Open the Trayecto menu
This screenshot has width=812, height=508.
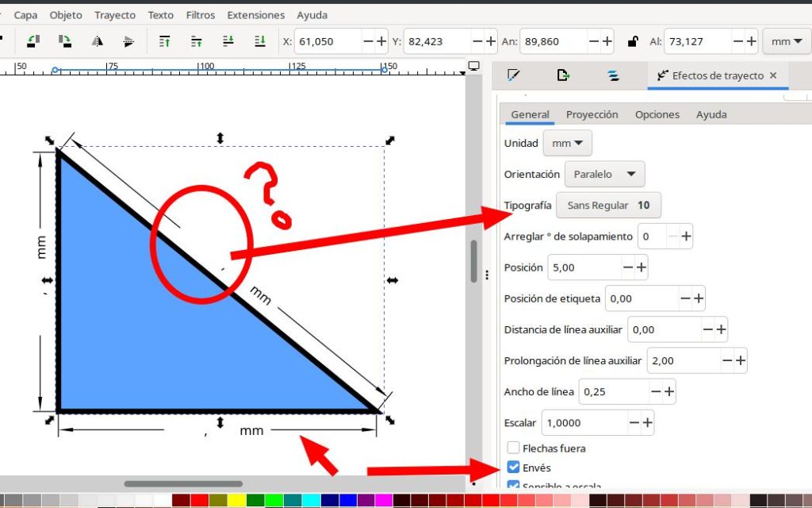pyautogui.click(x=115, y=15)
